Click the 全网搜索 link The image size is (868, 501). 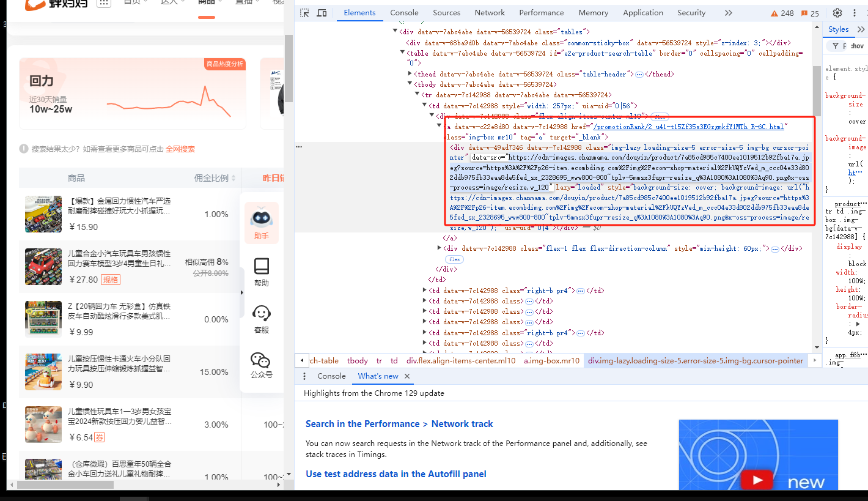180,149
